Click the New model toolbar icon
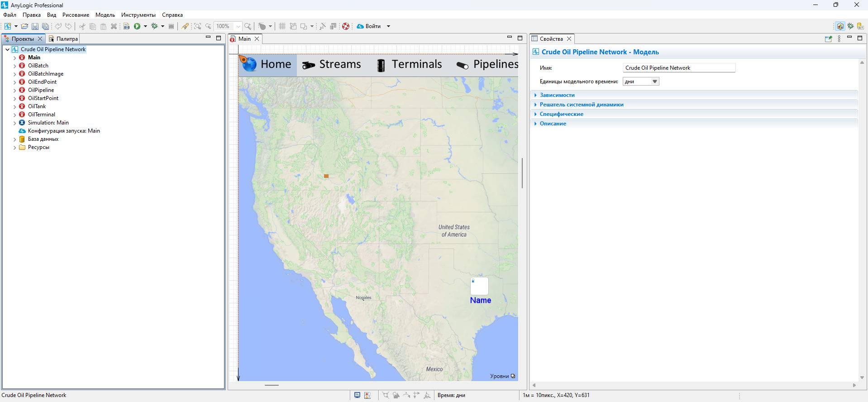Viewport: 868px width, 402px height. (x=8, y=26)
